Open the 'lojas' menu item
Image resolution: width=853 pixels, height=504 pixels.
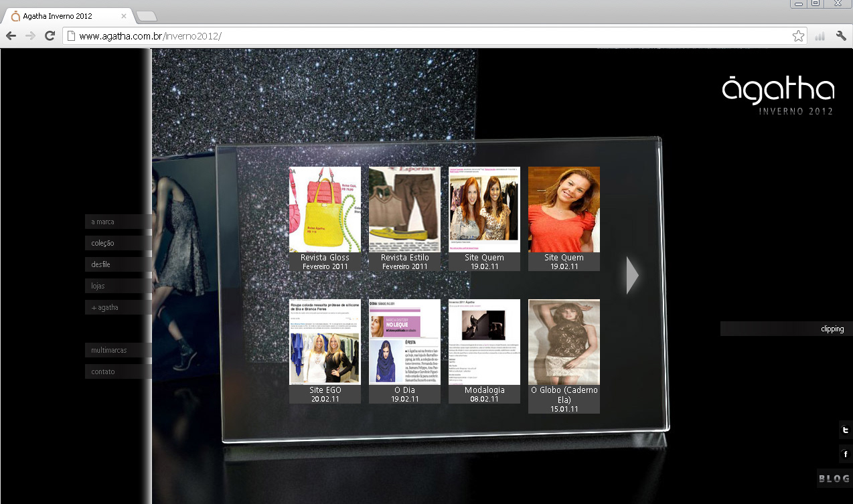point(119,286)
